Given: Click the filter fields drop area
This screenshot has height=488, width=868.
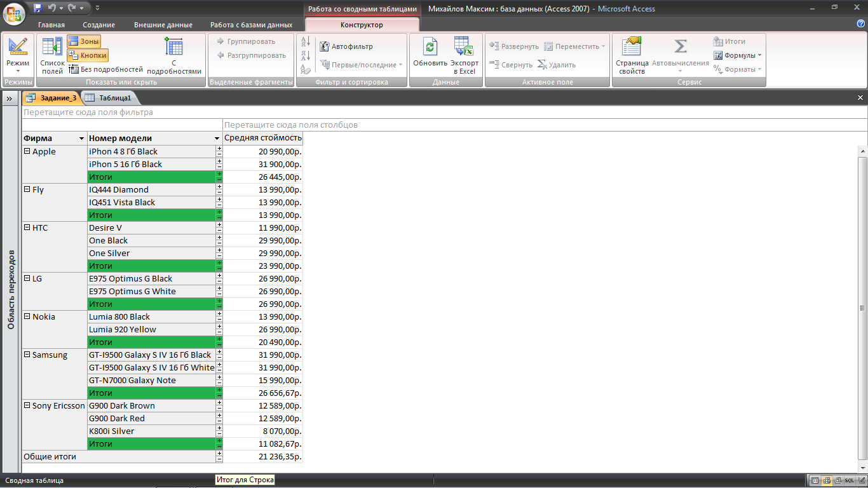Looking at the screenshot, I should (x=444, y=112).
